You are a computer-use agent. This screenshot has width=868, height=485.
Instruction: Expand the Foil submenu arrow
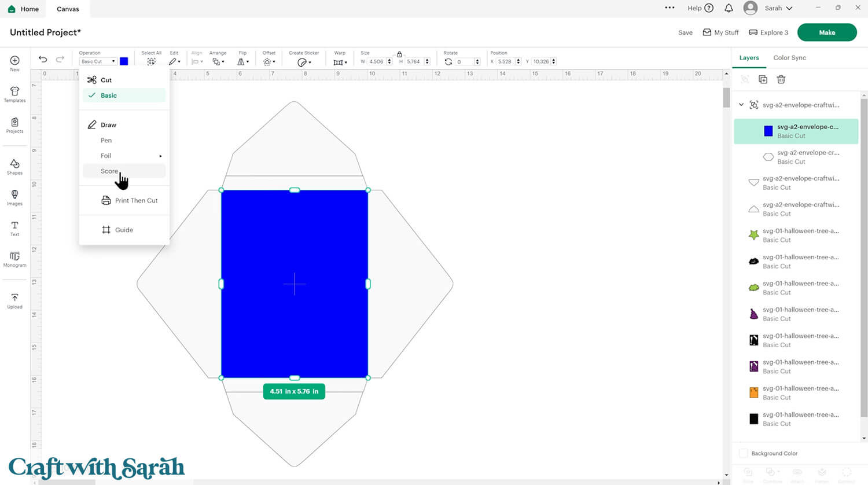pos(160,156)
